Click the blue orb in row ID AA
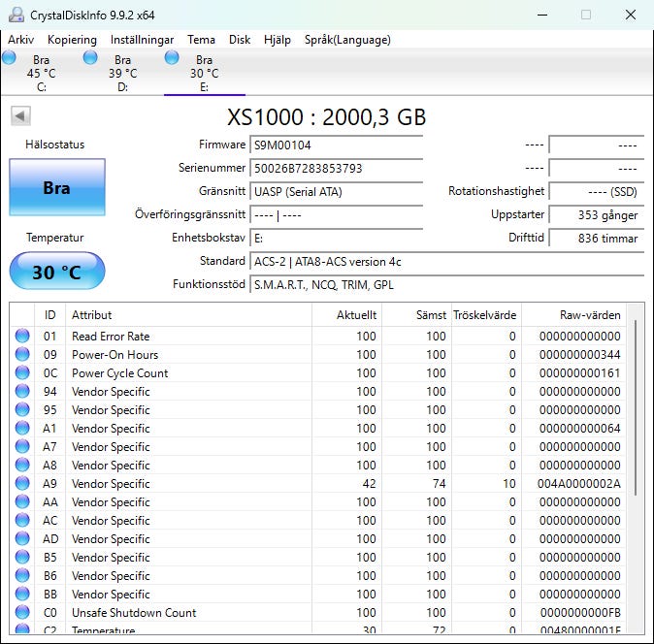Image resolution: width=654 pixels, height=644 pixels. tap(22, 501)
